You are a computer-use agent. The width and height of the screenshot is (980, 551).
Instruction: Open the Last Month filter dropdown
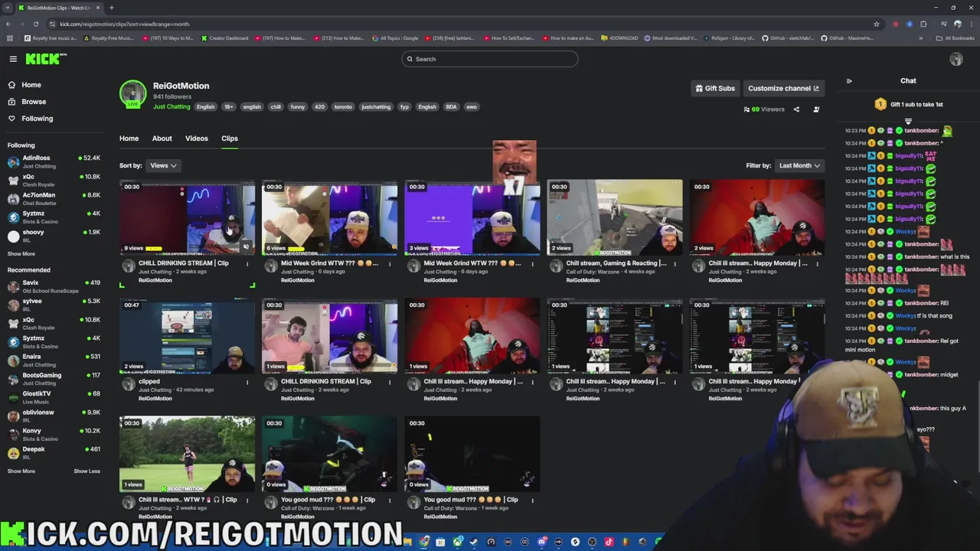point(799,165)
